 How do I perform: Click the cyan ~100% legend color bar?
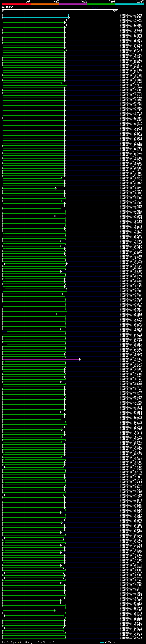(x=130, y=4)
